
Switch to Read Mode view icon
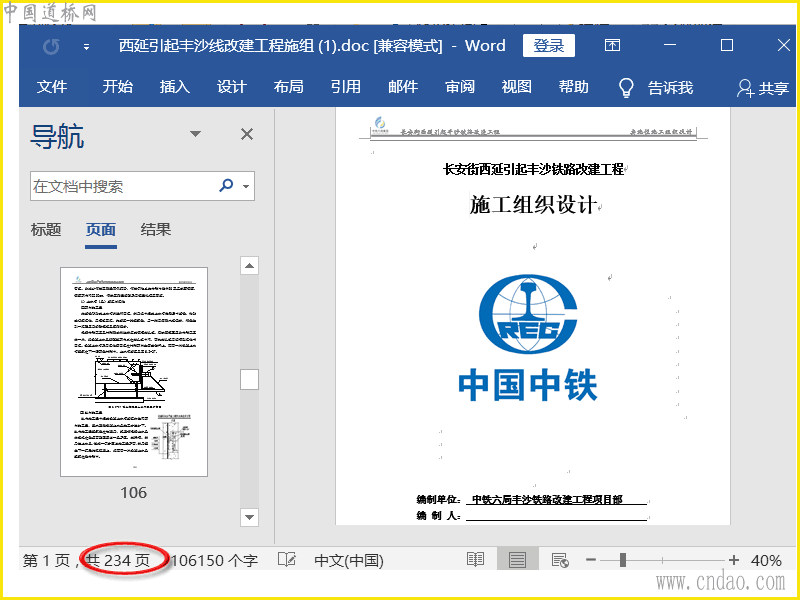tap(475, 560)
